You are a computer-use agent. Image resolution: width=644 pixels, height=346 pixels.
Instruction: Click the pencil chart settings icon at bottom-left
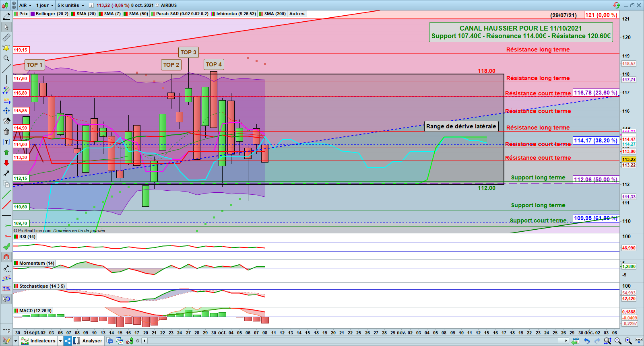(6, 341)
